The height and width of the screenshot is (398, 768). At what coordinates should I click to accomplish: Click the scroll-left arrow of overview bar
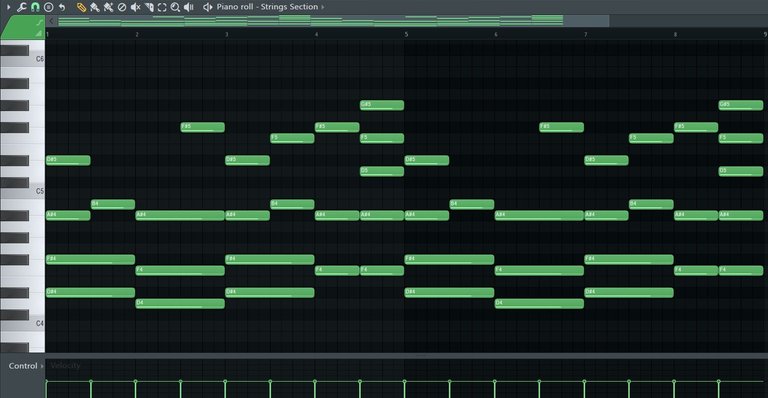coord(51,21)
